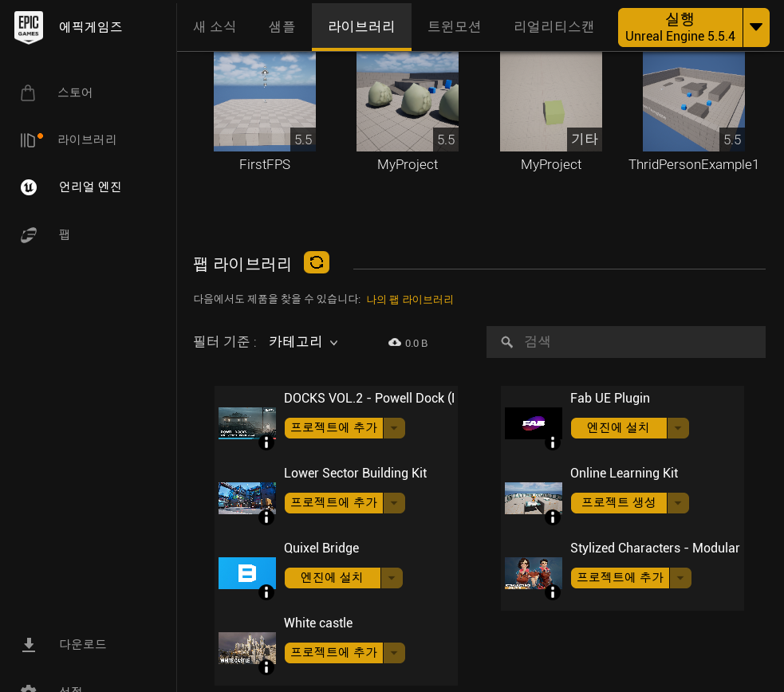Show info for Lower Sector Building Kit

click(x=266, y=517)
